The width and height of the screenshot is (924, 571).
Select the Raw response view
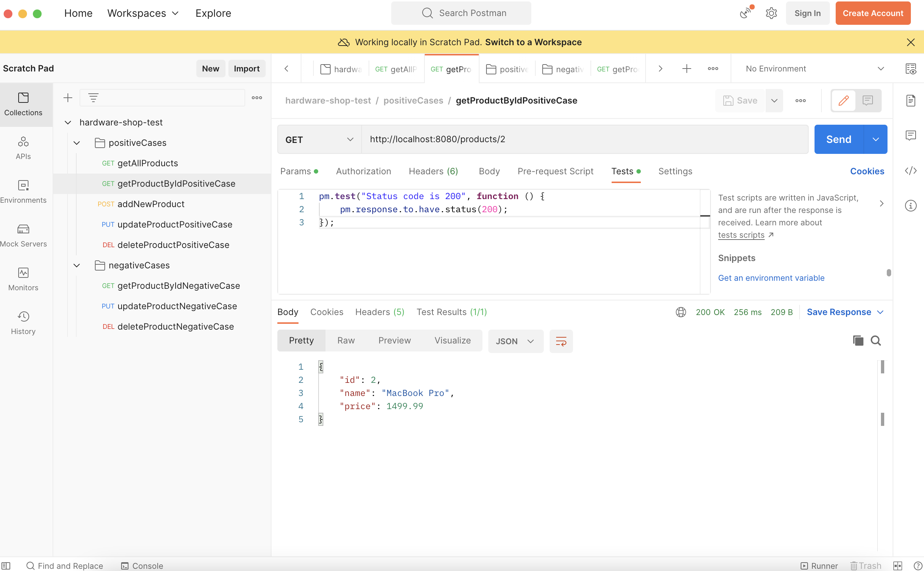pyautogui.click(x=346, y=341)
